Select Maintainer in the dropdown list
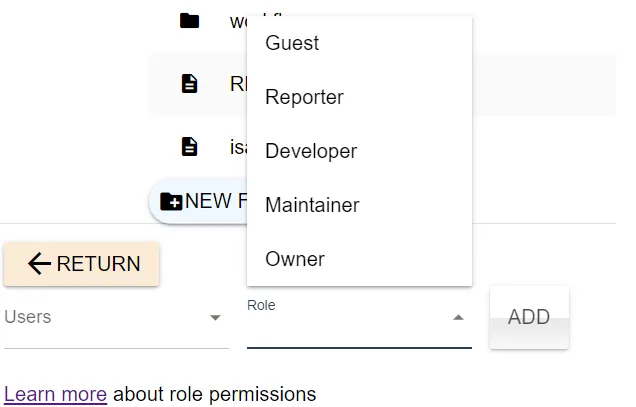This screenshot has width=636, height=407. (x=312, y=205)
